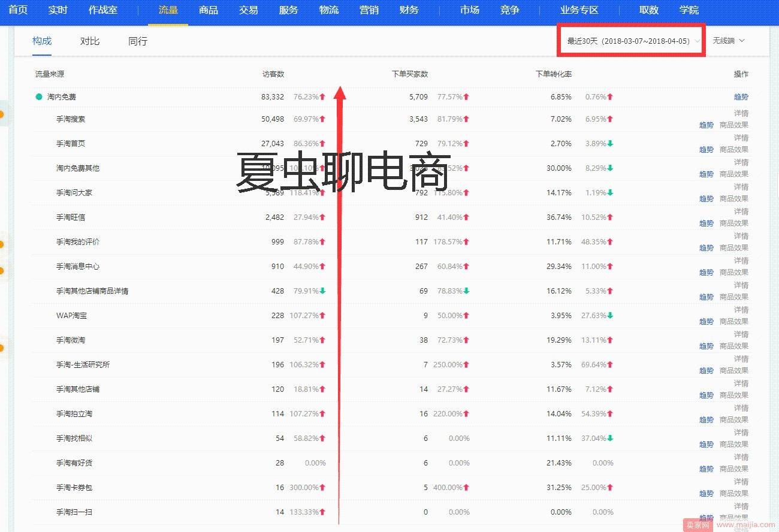Open 趋势 for 手淘首页 row
The height and width of the screenshot is (532, 779).
706,150
